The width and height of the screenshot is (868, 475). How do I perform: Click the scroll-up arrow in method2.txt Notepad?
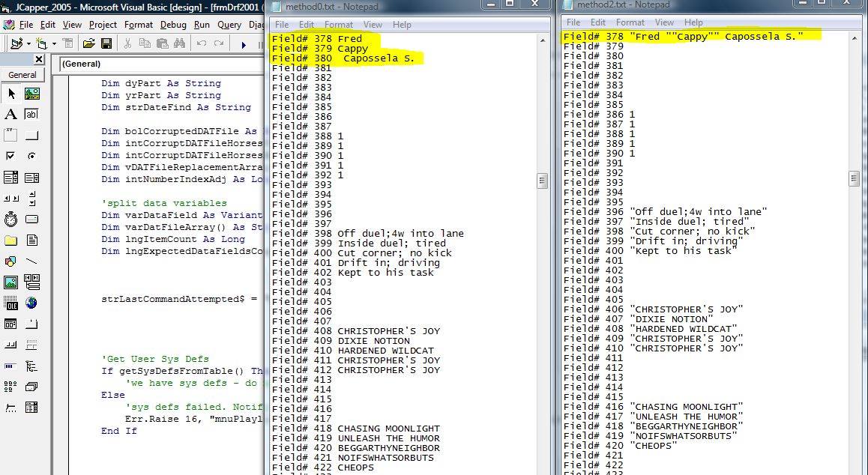[854, 38]
